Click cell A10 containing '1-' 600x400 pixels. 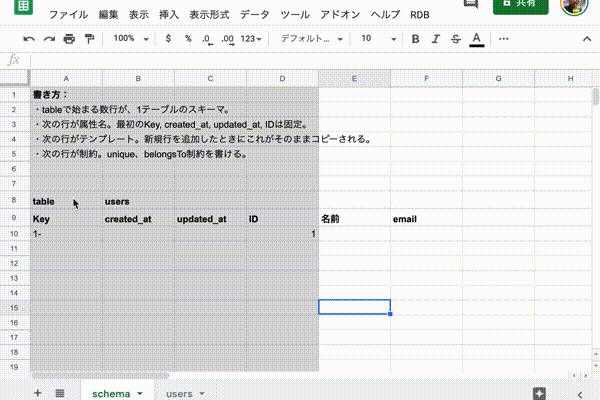(66, 233)
